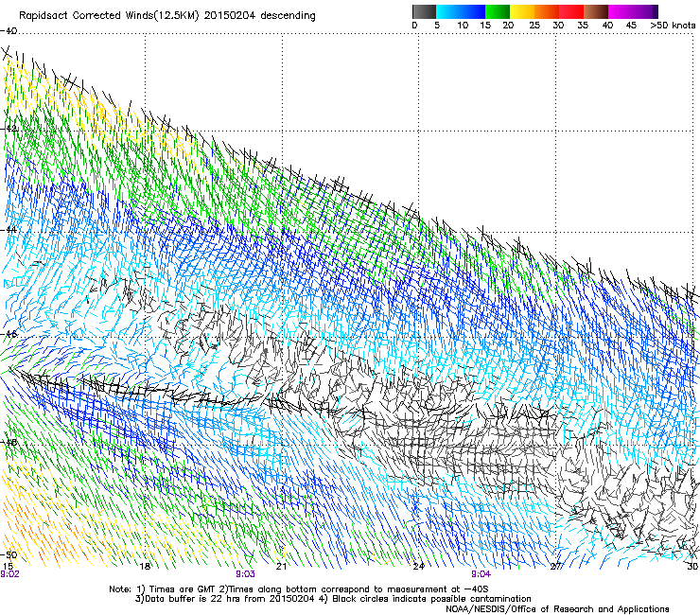Click the -40 latitude axis label
Screen dimensions: 700x615
click(x=9, y=31)
